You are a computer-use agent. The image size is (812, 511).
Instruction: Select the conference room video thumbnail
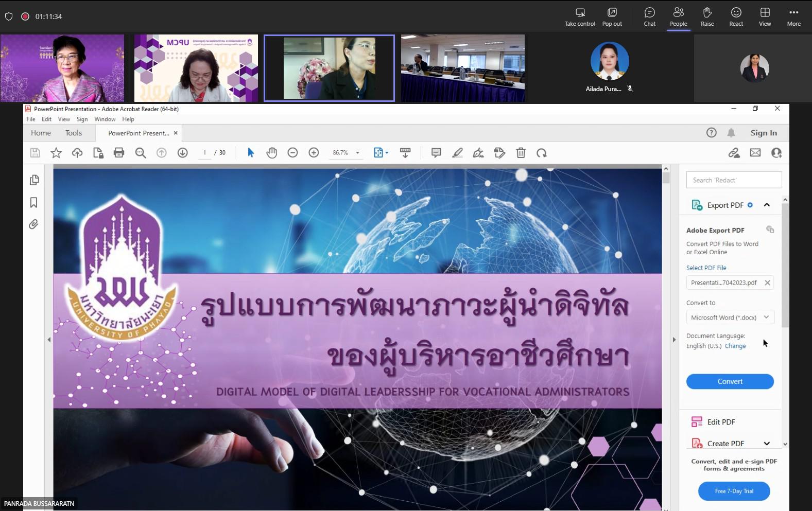pos(463,68)
